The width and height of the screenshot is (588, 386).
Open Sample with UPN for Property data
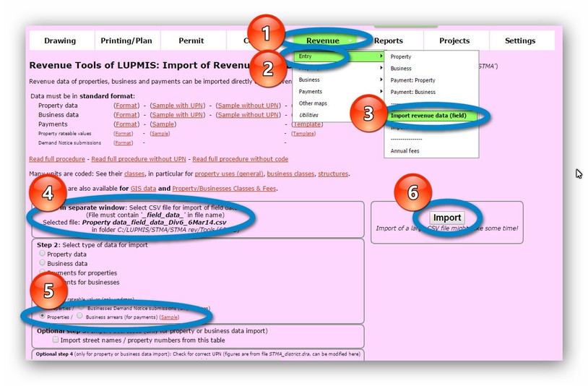178,106
